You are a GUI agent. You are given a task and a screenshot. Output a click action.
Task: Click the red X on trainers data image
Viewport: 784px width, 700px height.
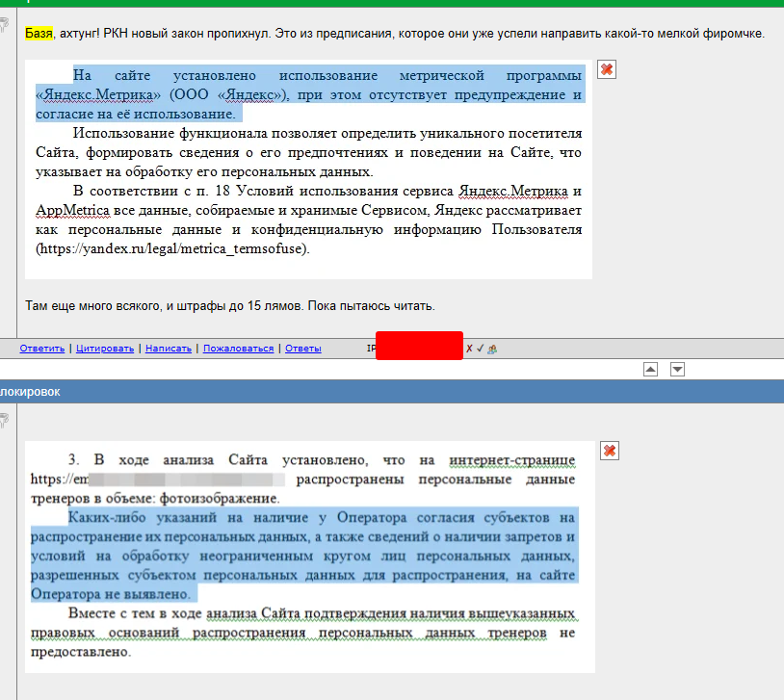610,451
